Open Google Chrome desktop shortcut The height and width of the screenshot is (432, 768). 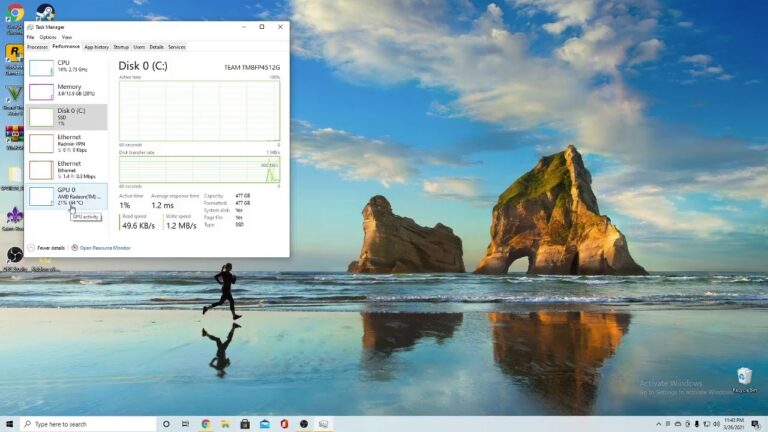click(x=15, y=14)
